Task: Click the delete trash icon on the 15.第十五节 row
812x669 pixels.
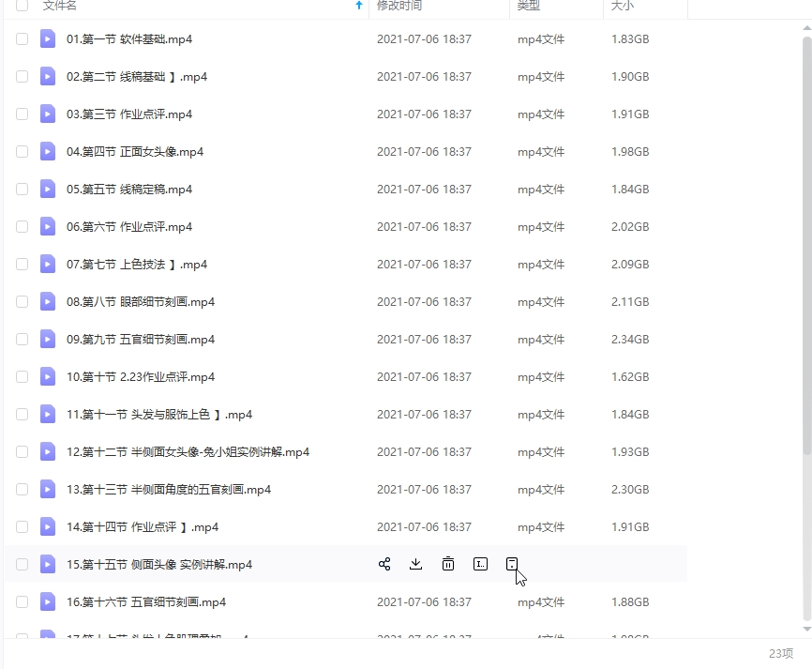Action: 448,564
